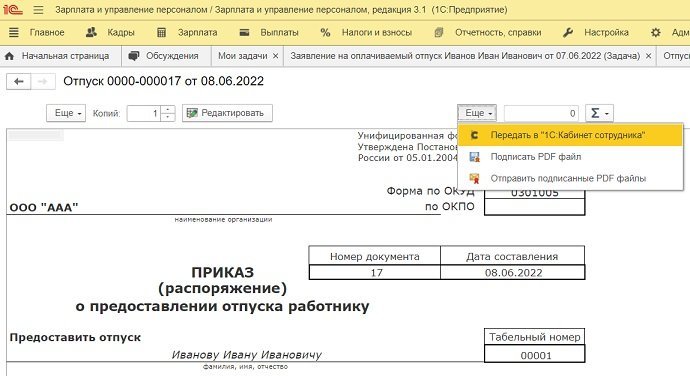Open the left Еще dropdown near Копий
This screenshot has height=376, width=690.
(x=66, y=113)
